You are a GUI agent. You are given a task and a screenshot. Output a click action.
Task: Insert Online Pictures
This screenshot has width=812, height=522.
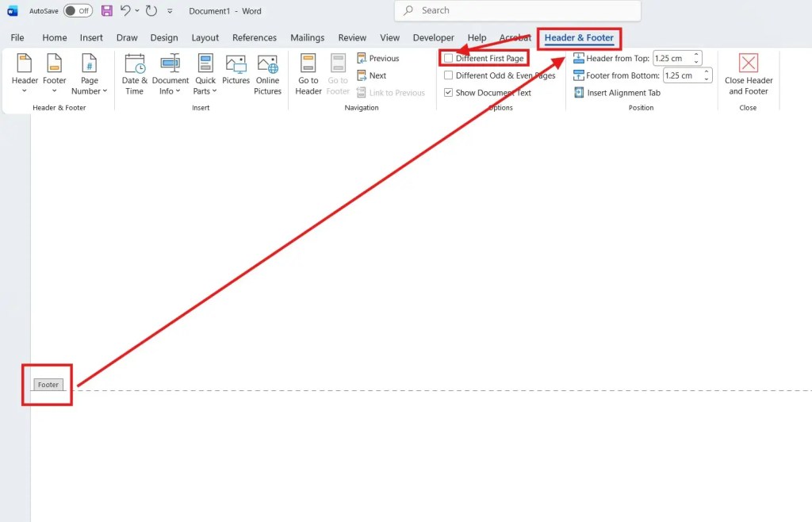(x=267, y=74)
